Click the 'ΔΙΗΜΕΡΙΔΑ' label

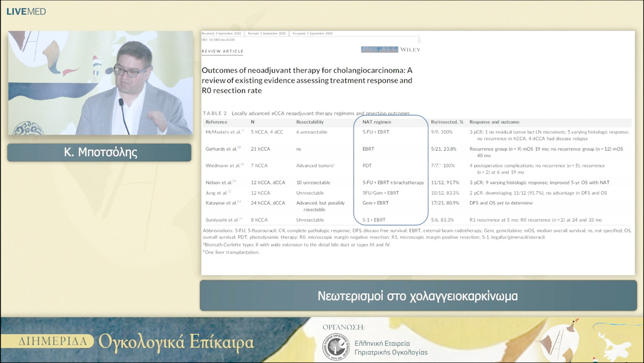point(52,342)
